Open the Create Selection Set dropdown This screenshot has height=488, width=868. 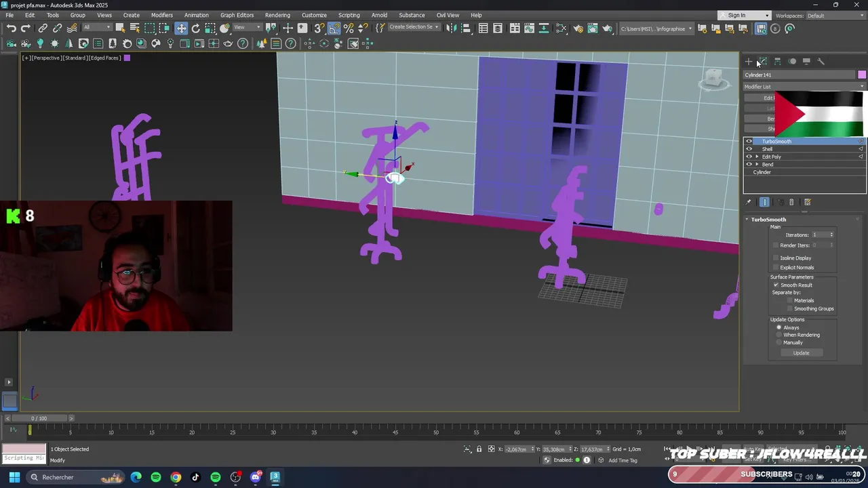[414, 28]
